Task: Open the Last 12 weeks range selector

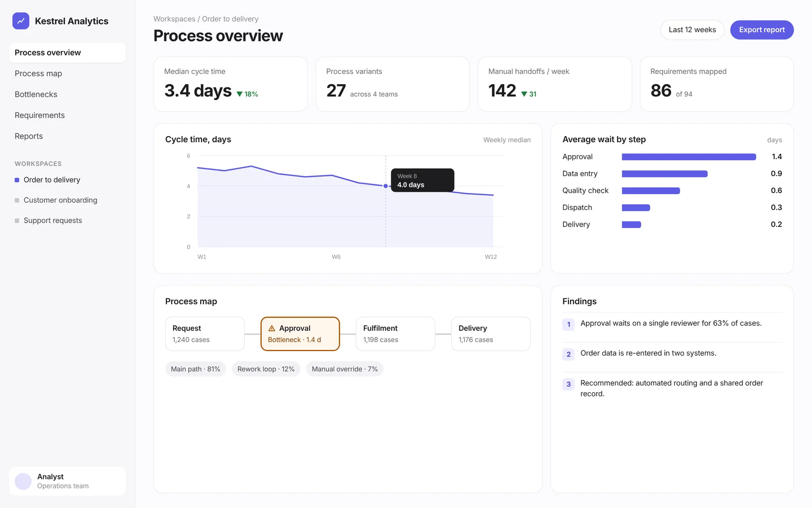Action: click(x=692, y=30)
